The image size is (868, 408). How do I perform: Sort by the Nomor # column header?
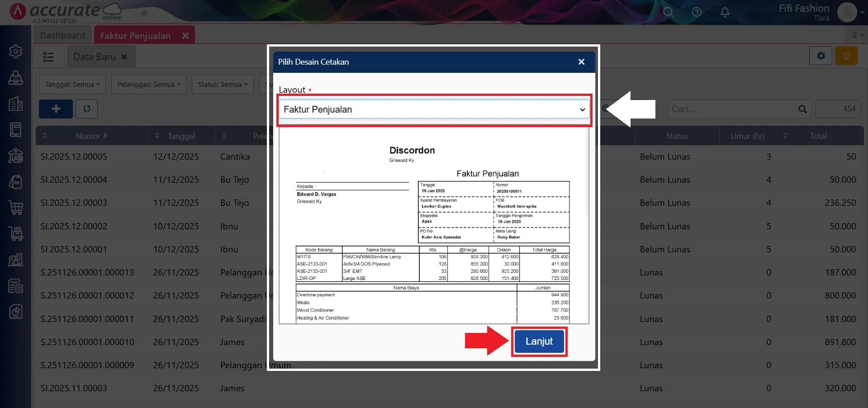[91, 136]
